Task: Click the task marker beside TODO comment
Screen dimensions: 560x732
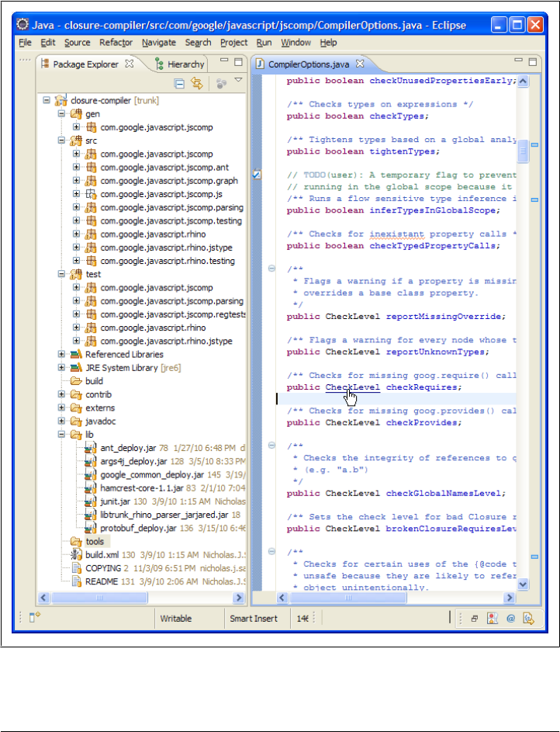Action: (257, 175)
